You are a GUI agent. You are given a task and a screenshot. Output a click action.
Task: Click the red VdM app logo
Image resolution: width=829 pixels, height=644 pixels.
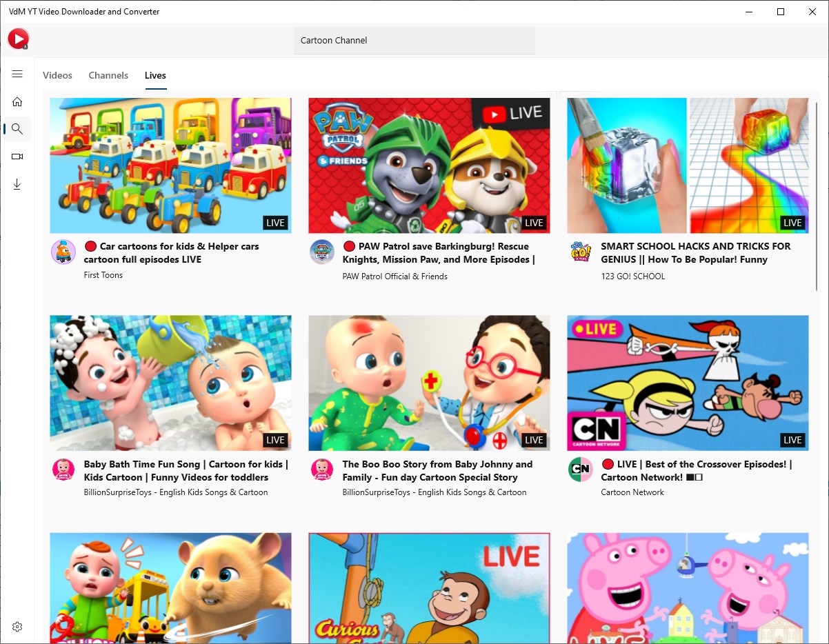(x=18, y=39)
